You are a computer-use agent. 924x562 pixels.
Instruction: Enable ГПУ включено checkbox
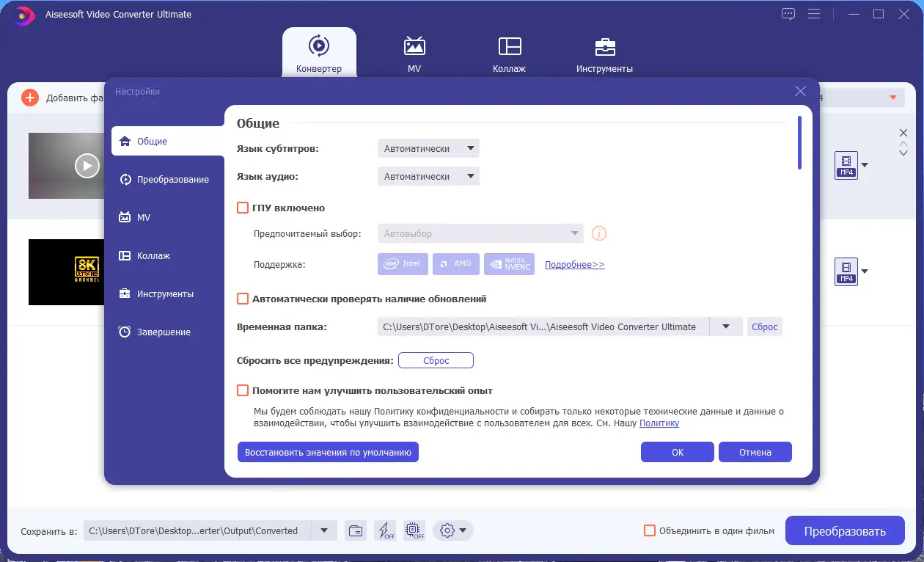[x=243, y=208]
